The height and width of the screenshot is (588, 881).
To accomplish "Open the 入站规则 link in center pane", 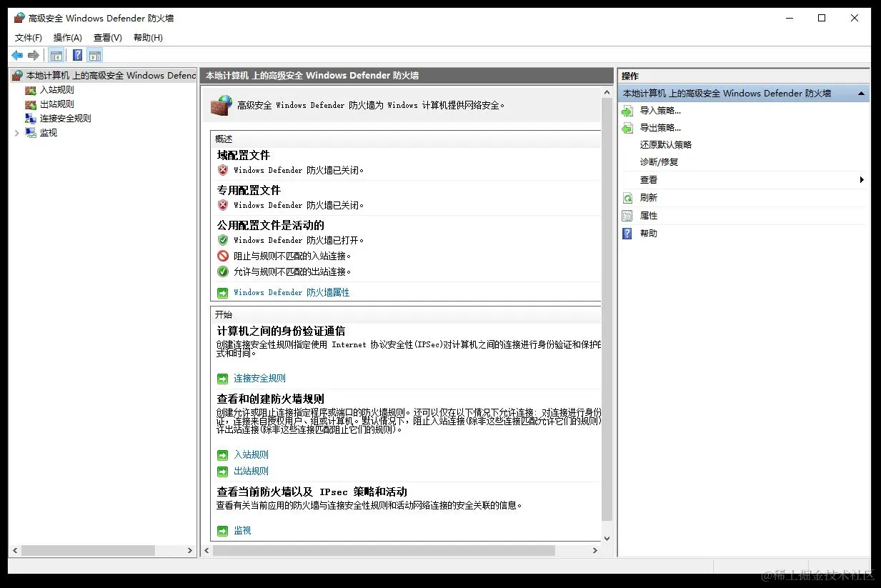I will pos(252,455).
